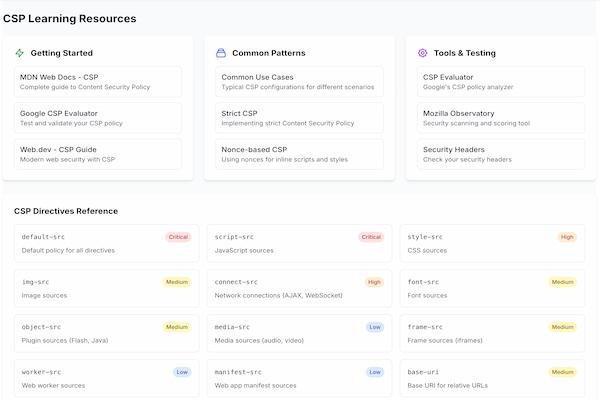Click Medium badge on object-src
600x400 pixels.
[177, 327]
